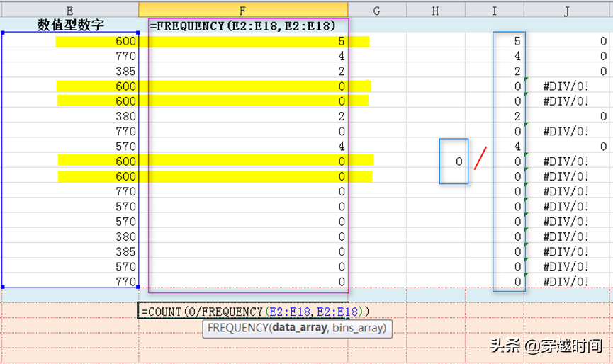Select the 380 cell beside frequency 2
613x364 pixels.
click(x=70, y=116)
